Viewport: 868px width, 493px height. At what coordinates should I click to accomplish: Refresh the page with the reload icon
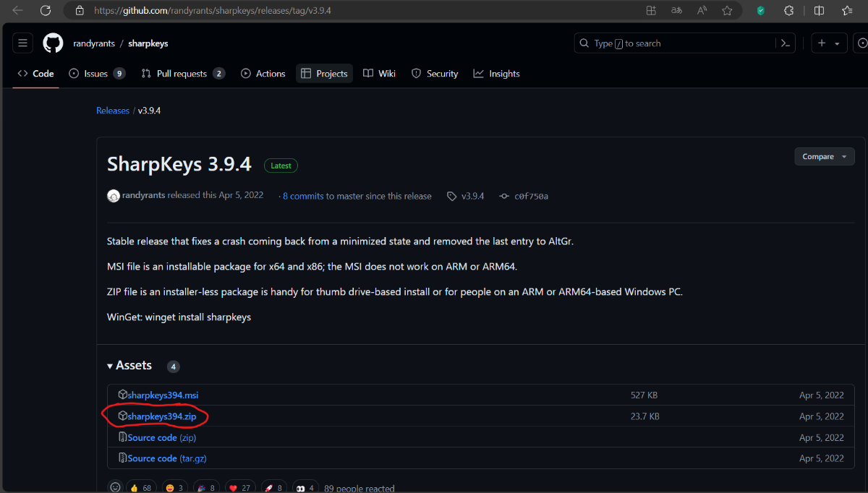pyautogui.click(x=46, y=11)
